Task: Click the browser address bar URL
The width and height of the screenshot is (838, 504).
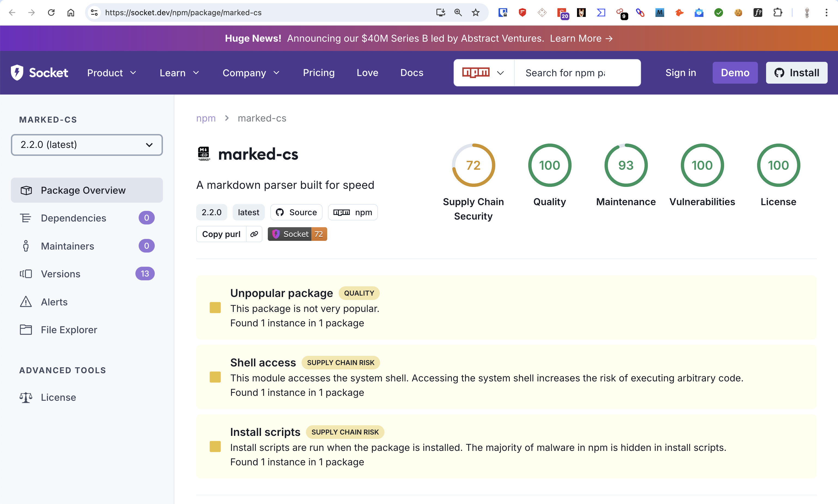Action: click(183, 13)
